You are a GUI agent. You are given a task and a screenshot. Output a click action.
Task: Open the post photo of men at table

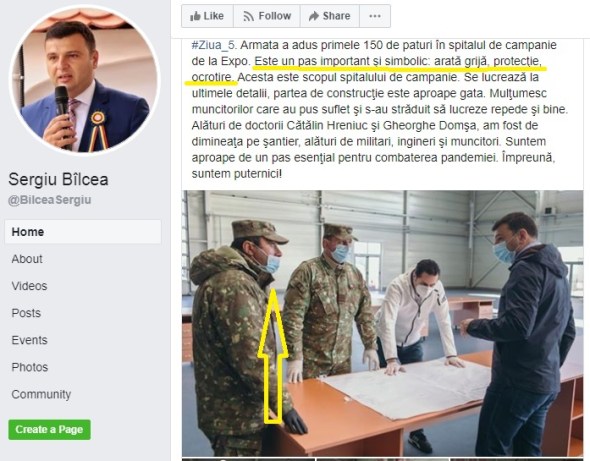[383, 324]
